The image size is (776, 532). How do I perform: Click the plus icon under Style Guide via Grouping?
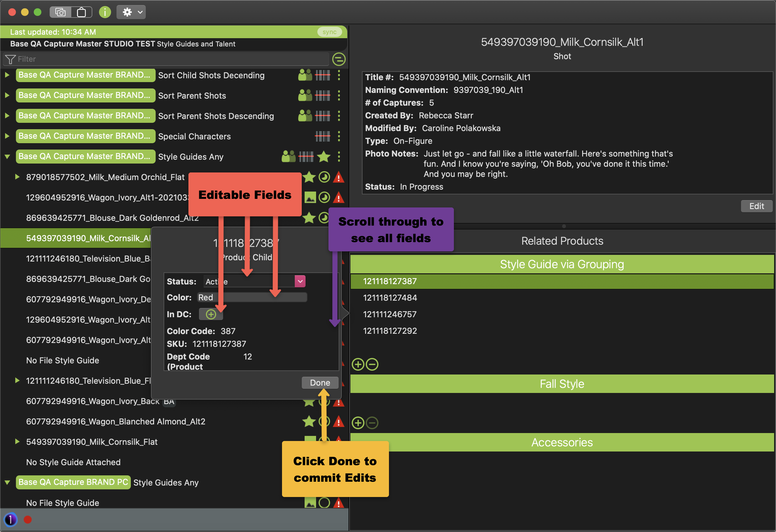358,364
